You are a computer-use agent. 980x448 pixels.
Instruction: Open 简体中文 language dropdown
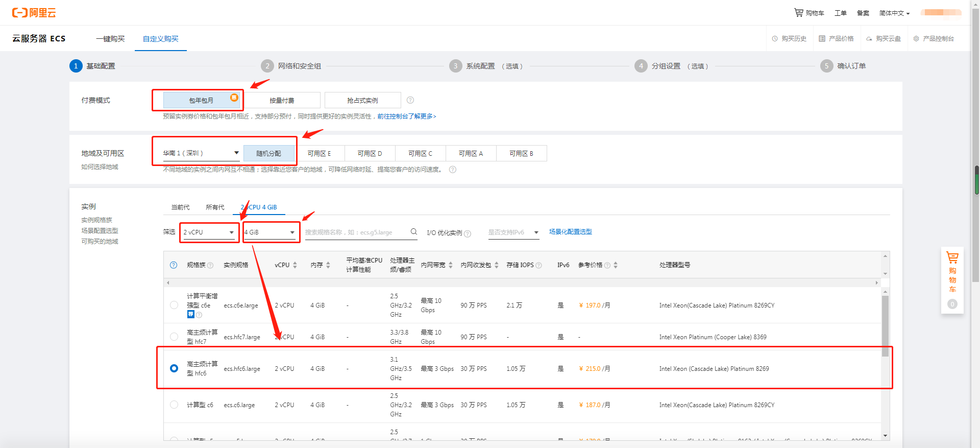(894, 13)
